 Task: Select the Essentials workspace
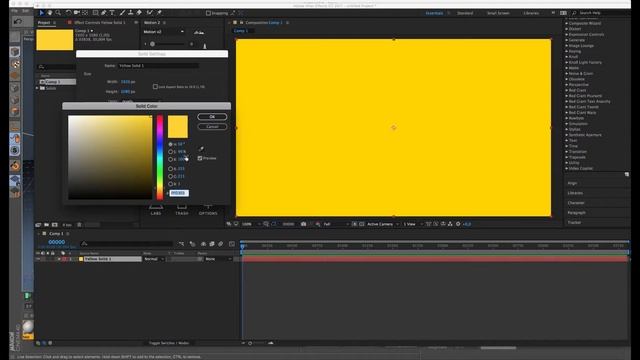tap(434, 13)
